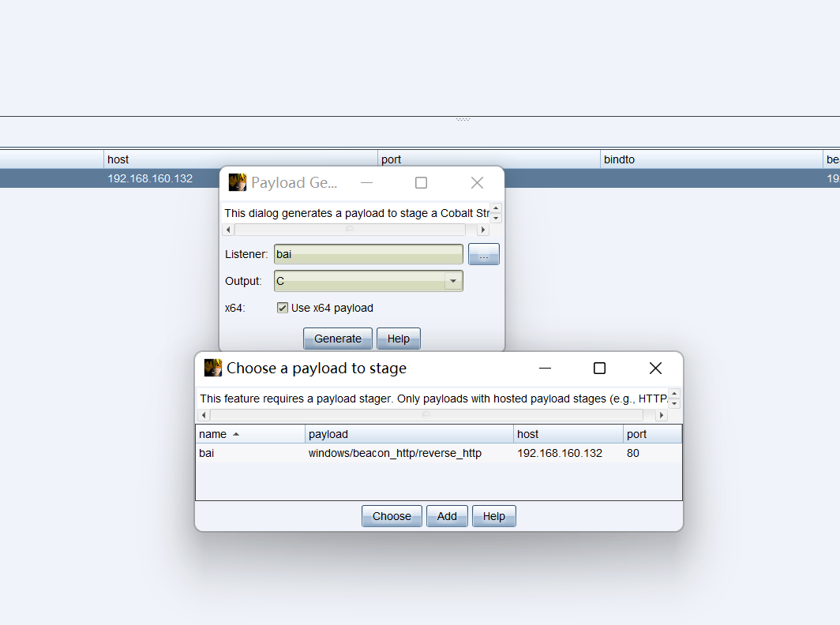Minimize the Payload Generator dialog
The height and width of the screenshot is (625, 840).
tap(366, 182)
